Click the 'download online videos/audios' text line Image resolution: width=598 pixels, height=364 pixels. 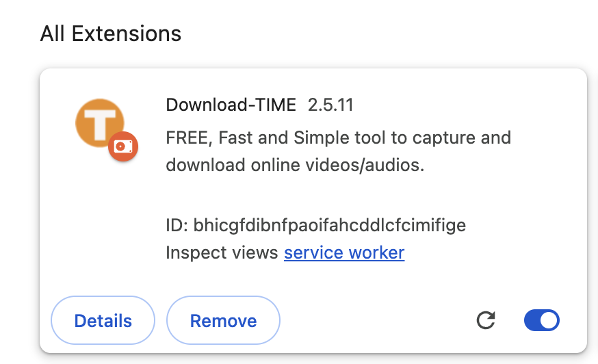tap(295, 165)
